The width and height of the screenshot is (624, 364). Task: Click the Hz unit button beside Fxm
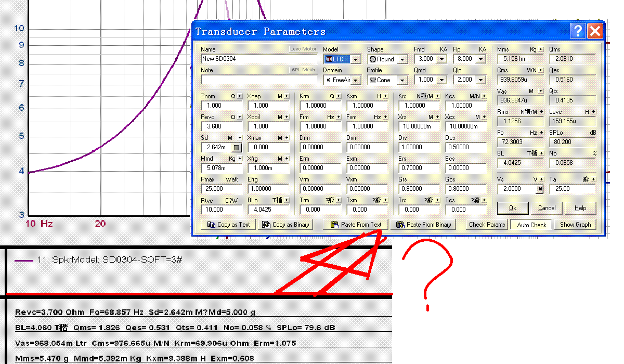[386, 117]
